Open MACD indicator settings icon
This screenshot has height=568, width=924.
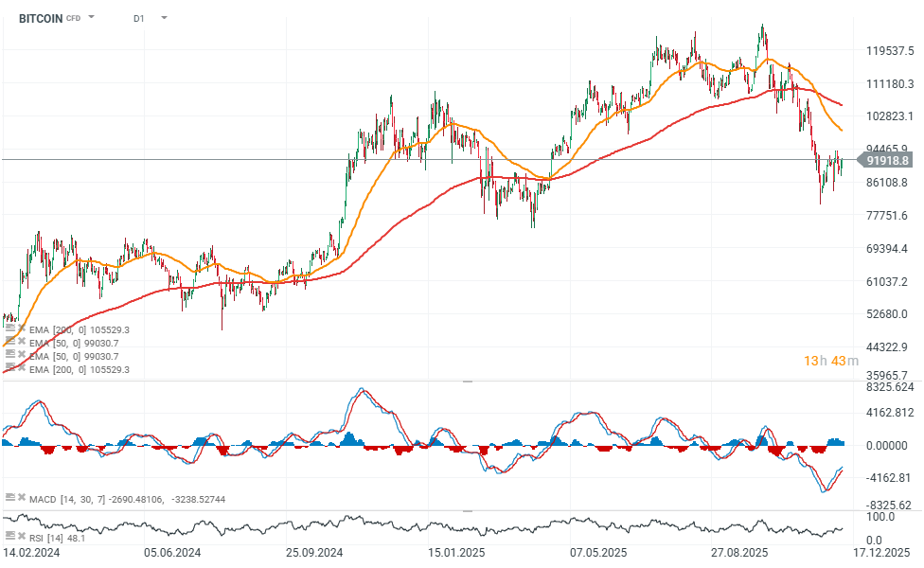[9, 497]
